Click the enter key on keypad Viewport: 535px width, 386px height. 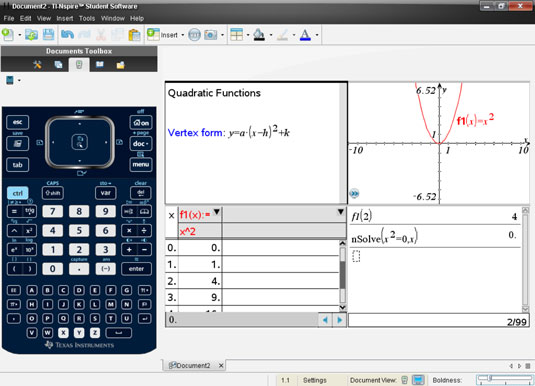point(136,269)
